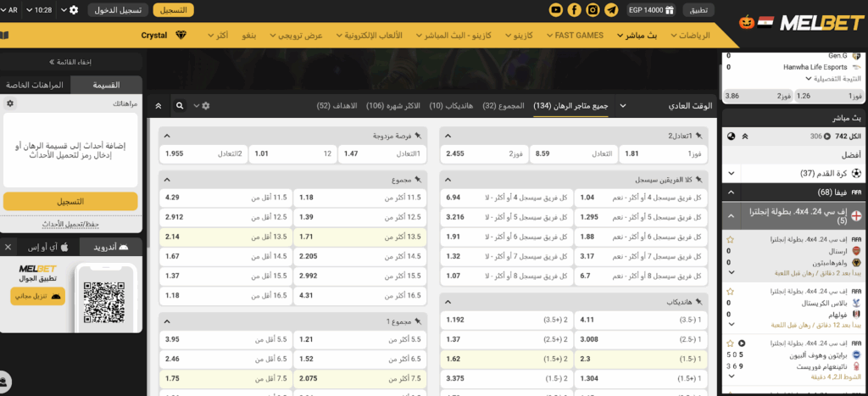Close the mobile app panel

click(x=7, y=247)
